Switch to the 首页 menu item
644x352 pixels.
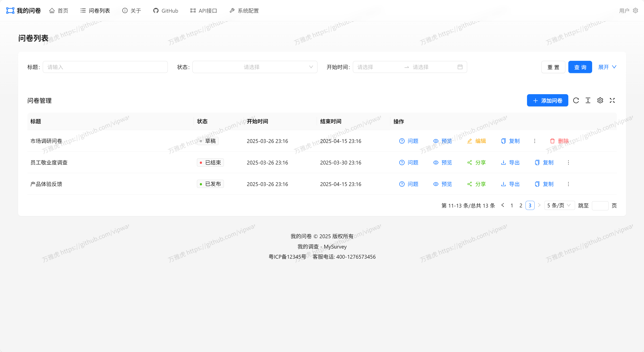pyautogui.click(x=59, y=11)
